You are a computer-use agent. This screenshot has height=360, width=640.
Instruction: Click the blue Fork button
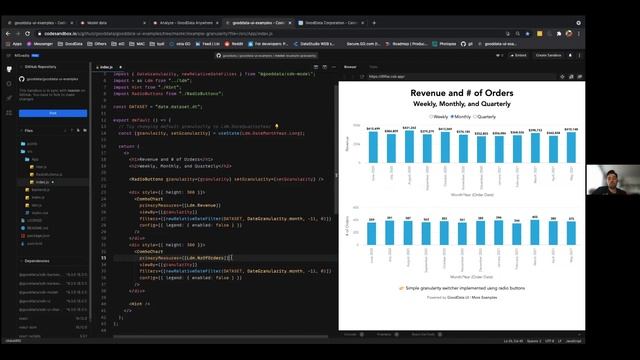(x=53, y=113)
